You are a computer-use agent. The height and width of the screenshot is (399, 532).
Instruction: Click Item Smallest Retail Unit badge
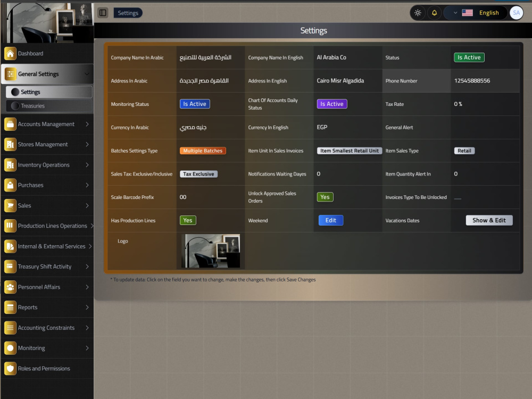(350, 151)
